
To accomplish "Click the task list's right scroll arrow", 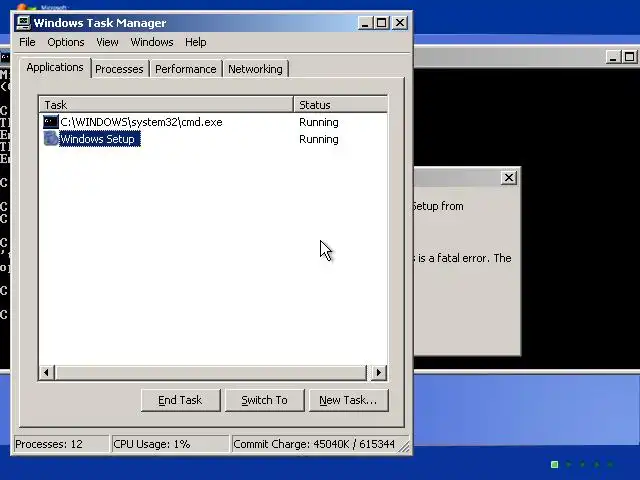I will (x=379, y=372).
